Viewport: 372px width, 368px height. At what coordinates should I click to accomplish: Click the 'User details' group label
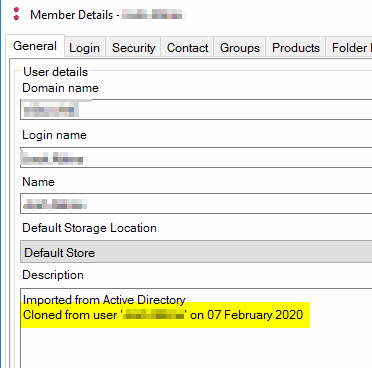tap(56, 72)
